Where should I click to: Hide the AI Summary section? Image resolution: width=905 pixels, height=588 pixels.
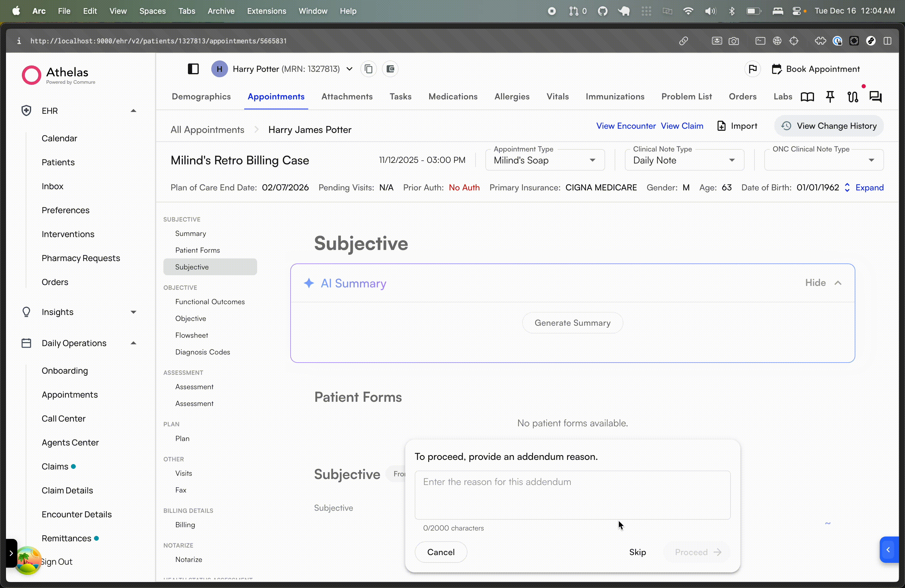823,283
